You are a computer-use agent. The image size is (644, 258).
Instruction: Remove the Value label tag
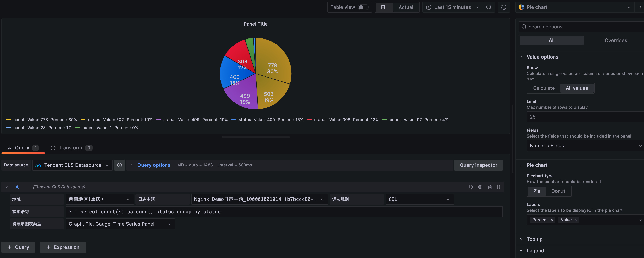point(575,220)
